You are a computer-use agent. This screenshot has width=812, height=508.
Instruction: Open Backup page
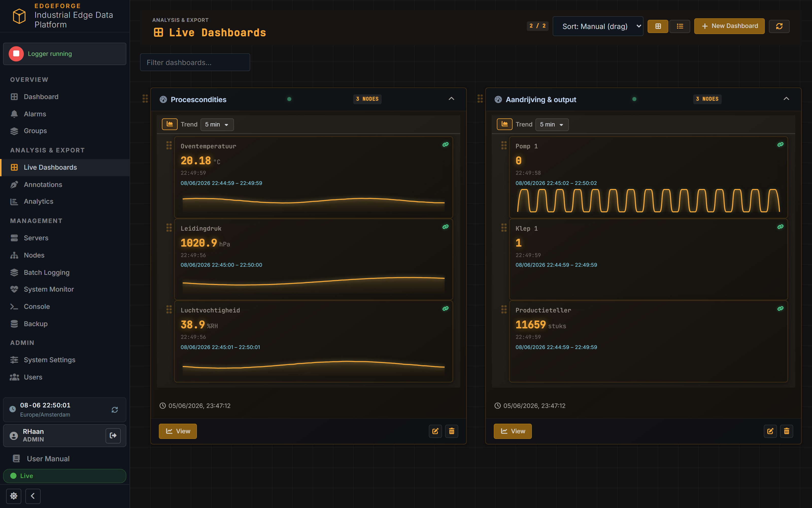(x=65, y=324)
